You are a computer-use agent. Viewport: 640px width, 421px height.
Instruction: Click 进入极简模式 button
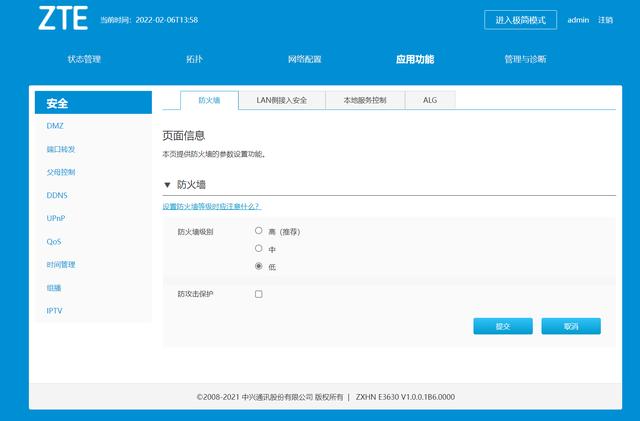(521, 20)
